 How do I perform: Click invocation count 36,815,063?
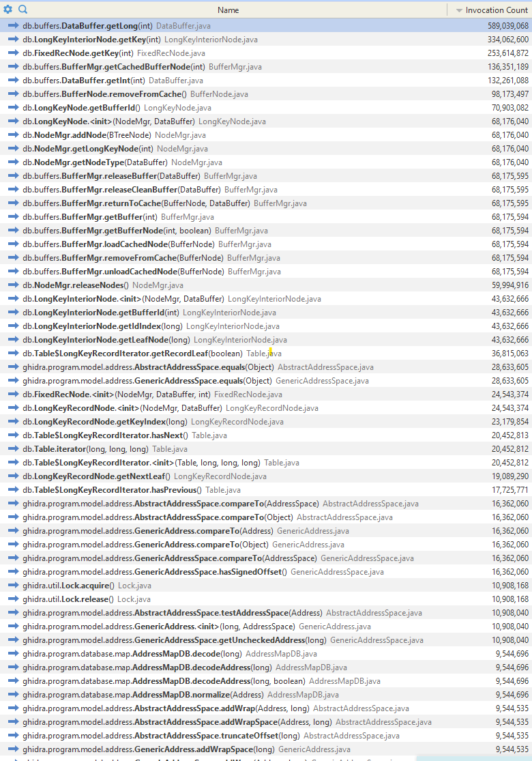[509, 354]
